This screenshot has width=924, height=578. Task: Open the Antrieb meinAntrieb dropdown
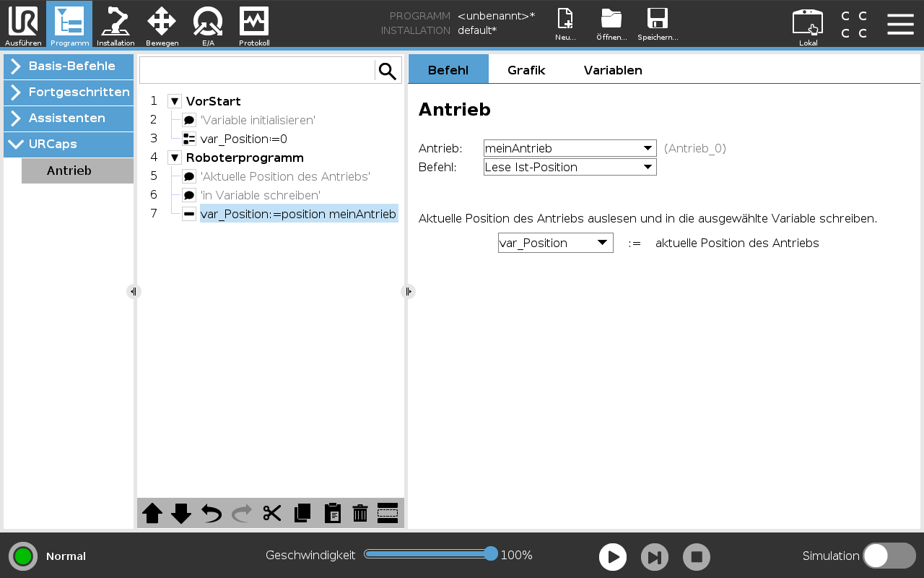(570, 148)
